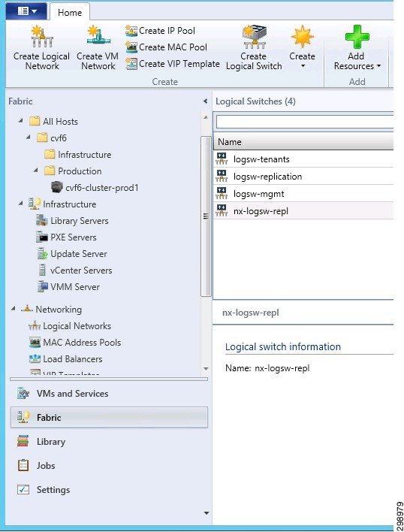Open Library Servers in the tree
The height and width of the screenshot is (532, 404).
tap(80, 221)
